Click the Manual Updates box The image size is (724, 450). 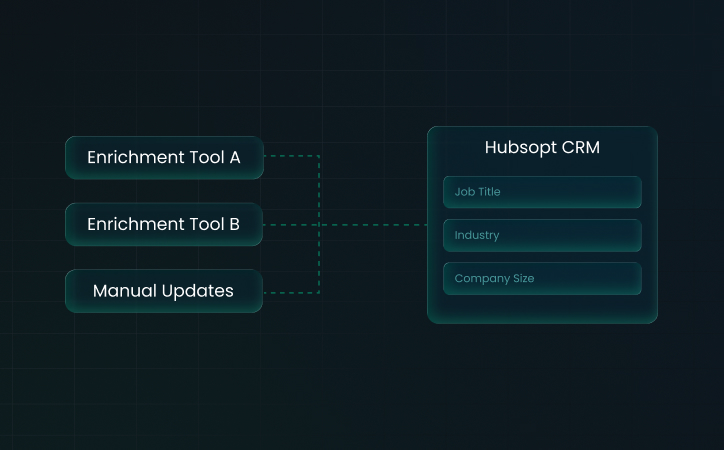pyautogui.click(x=164, y=291)
